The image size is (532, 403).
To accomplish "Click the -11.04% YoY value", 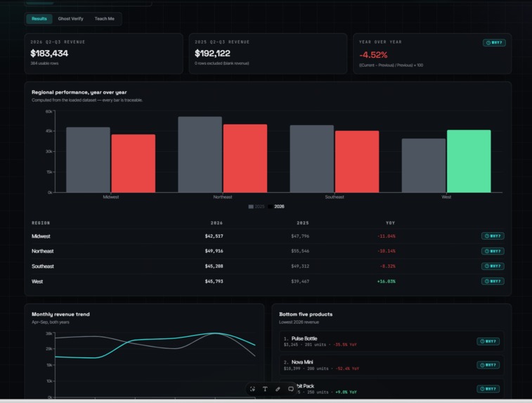I will click(386, 236).
